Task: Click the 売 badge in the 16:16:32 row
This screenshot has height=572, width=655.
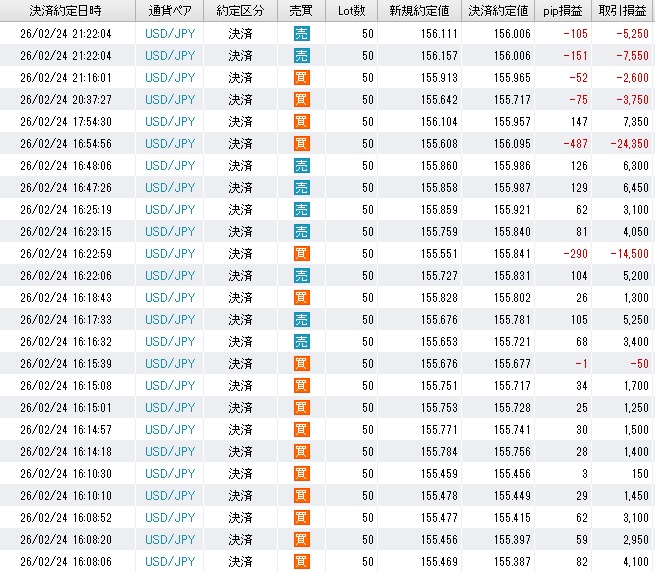Action: point(302,341)
